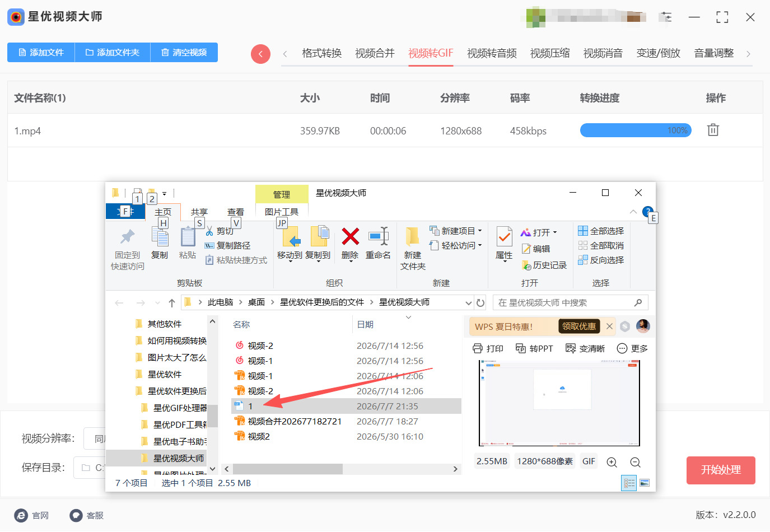Click 复制路径 in the ribbon
The width and height of the screenshot is (770, 532).
click(228, 245)
